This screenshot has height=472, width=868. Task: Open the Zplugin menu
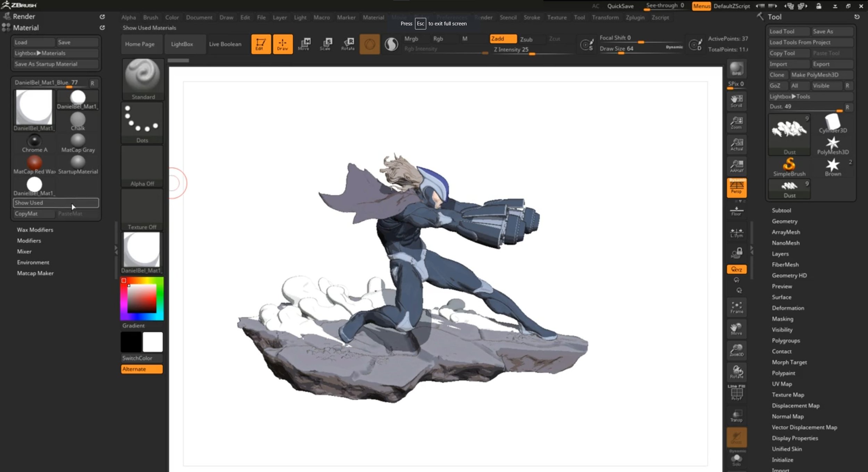[635, 17]
